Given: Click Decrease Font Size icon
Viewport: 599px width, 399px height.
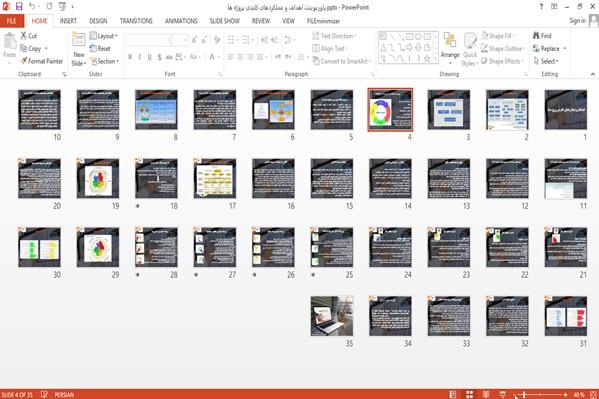Looking at the screenshot, I should click(204, 40).
